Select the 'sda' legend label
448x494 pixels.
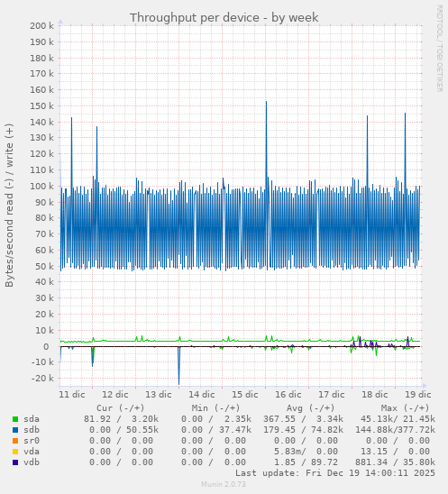coord(32,419)
